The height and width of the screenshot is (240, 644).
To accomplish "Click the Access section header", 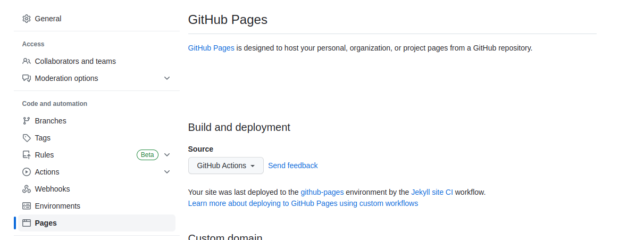I will pyautogui.click(x=34, y=44).
